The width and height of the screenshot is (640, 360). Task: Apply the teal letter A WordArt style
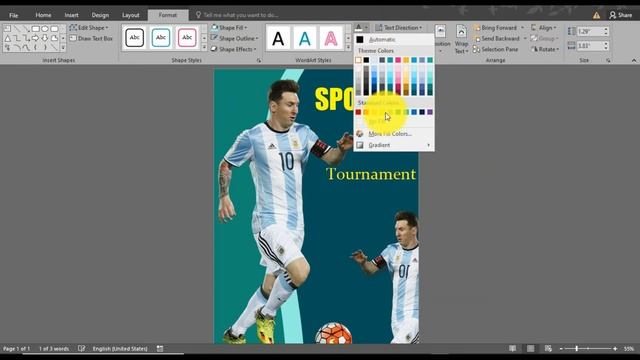[x=304, y=38]
